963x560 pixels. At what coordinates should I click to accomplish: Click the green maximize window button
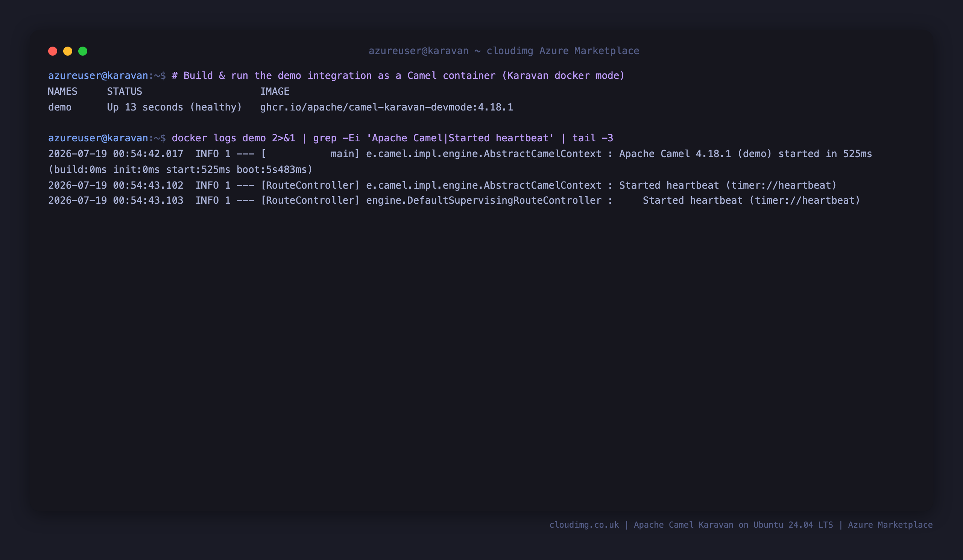83,51
